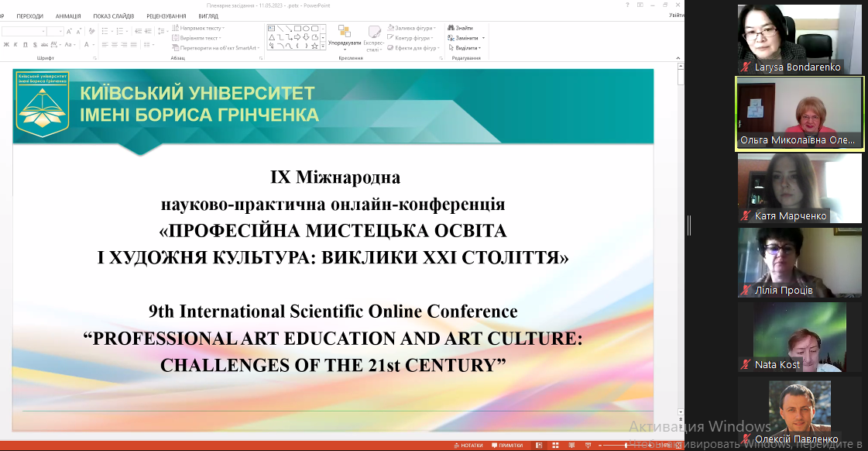Open Експрес-стилі quick styles gallery
The image size is (868, 451).
pos(374,38)
